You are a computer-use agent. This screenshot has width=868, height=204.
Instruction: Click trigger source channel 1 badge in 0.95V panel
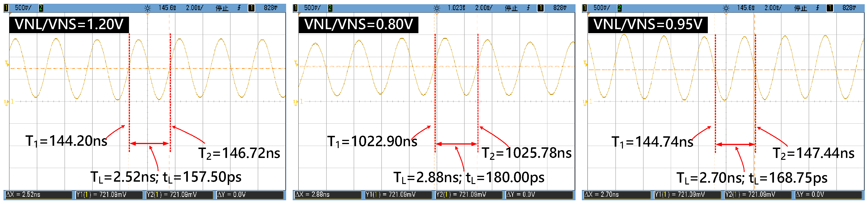pyautogui.click(x=830, y=8)
